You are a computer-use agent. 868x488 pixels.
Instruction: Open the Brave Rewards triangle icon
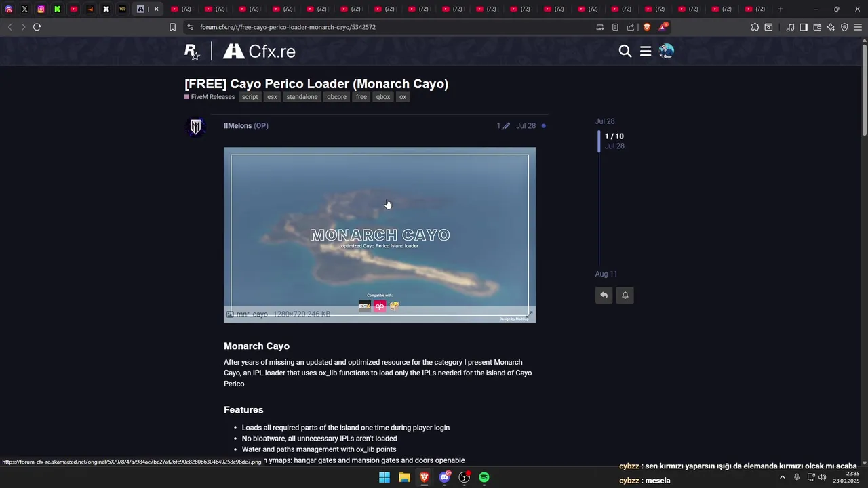point(663,27)
